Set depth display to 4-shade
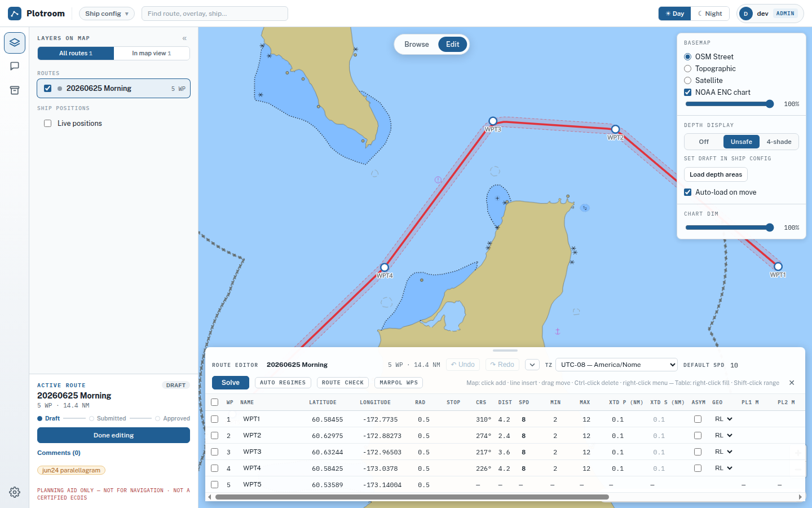This screenshot has width=812, height=508. pos(779,142)
